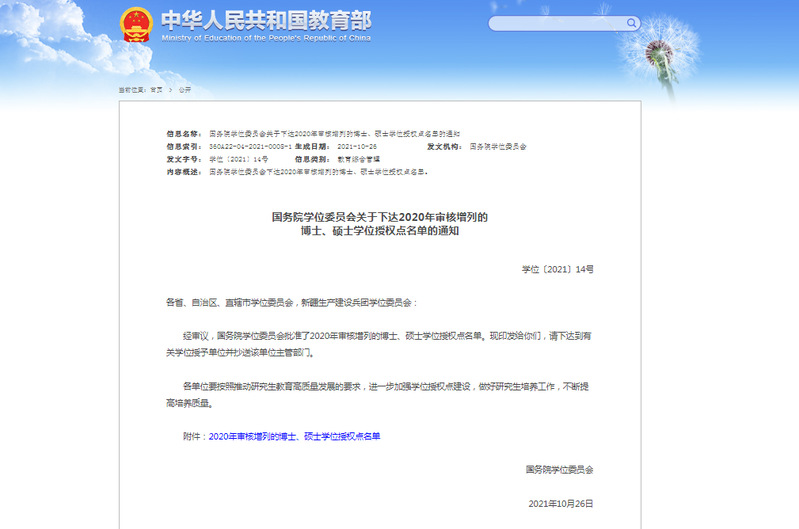
Task: Click the right-aligned 学位〔2021〕14号 document number
Action: 557,269
